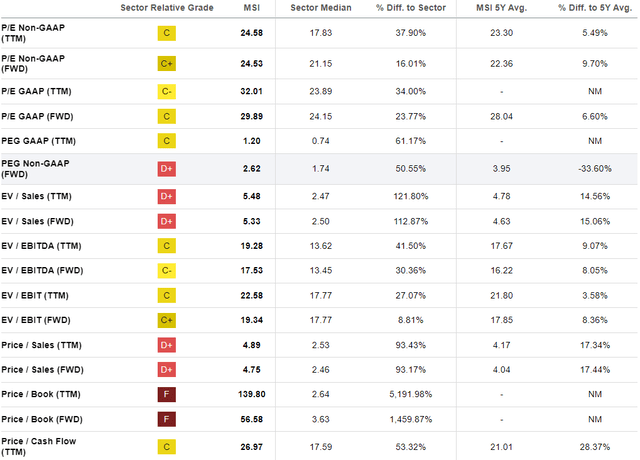Screen dimensions: 640x460
Task: Click the C grade badge for EV / EBIT (TTM)
Action: click(x=167, y=295)
